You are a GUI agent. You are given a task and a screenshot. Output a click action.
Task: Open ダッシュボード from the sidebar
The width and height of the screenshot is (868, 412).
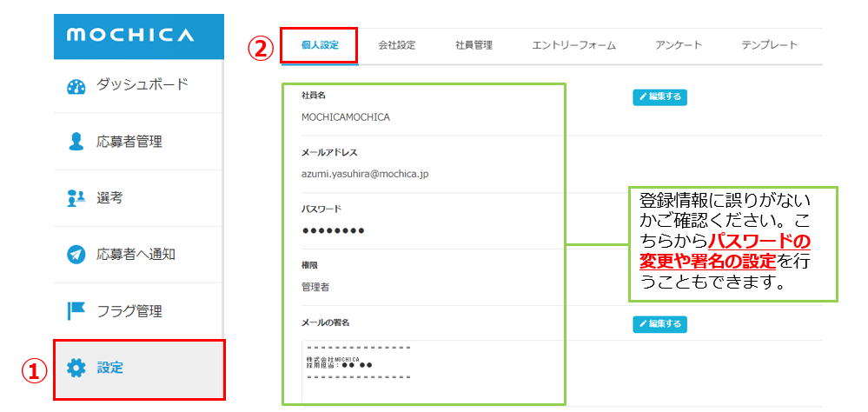click(142, 86)
